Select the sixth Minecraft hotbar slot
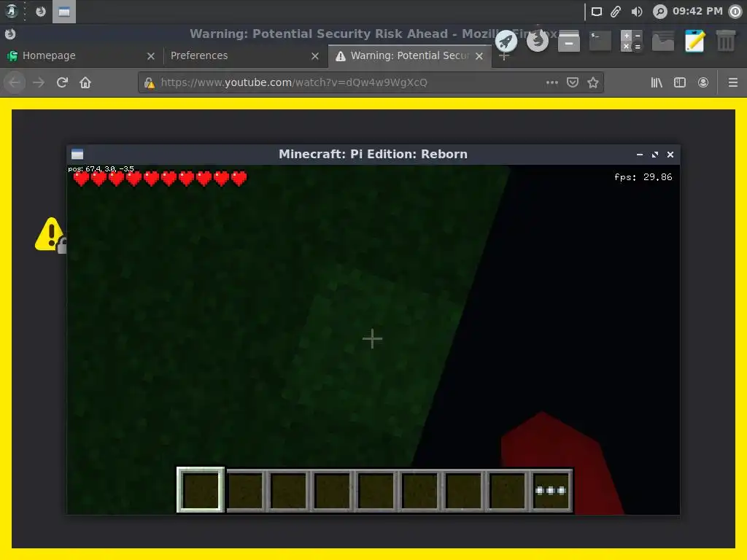This screenshot has height=560, width=747. (x=419, y=491)
